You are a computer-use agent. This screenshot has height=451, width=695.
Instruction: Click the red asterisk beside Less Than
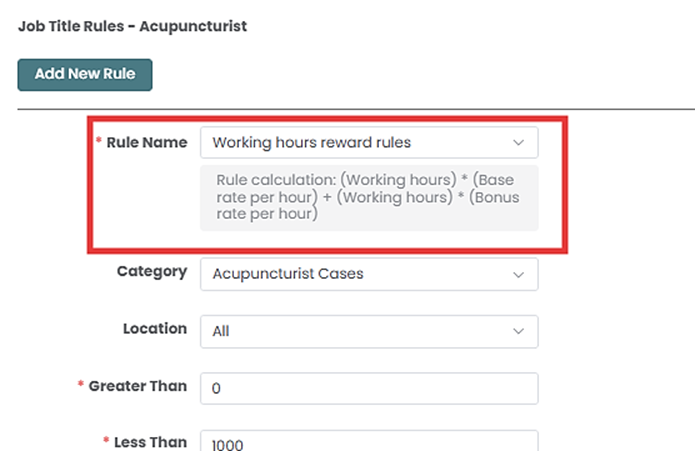(105, 441)
